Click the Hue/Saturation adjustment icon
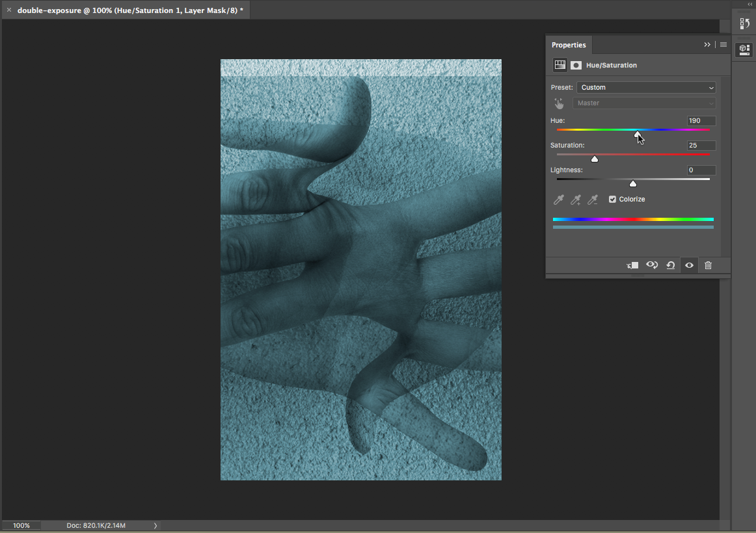756x533 pixels. [560, 65]
